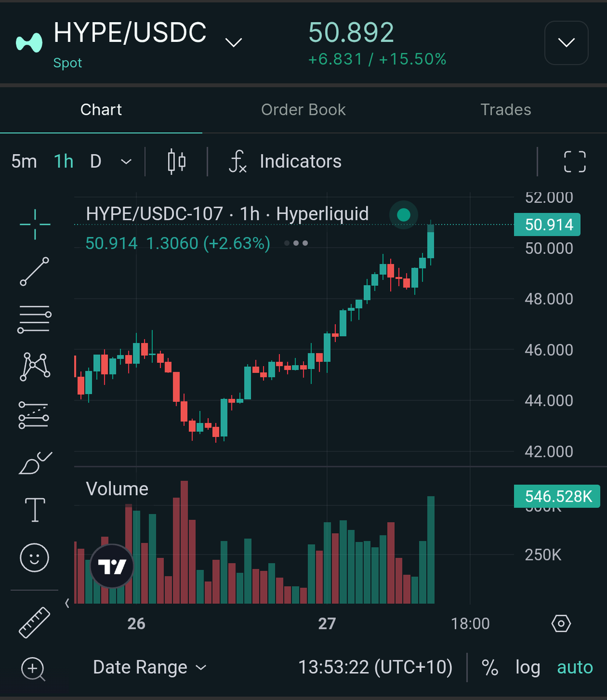This screenshot has width=607, height=700.
Task: Toggle auto scale mode
Action: pyautogui.click(x=575, y=667)
